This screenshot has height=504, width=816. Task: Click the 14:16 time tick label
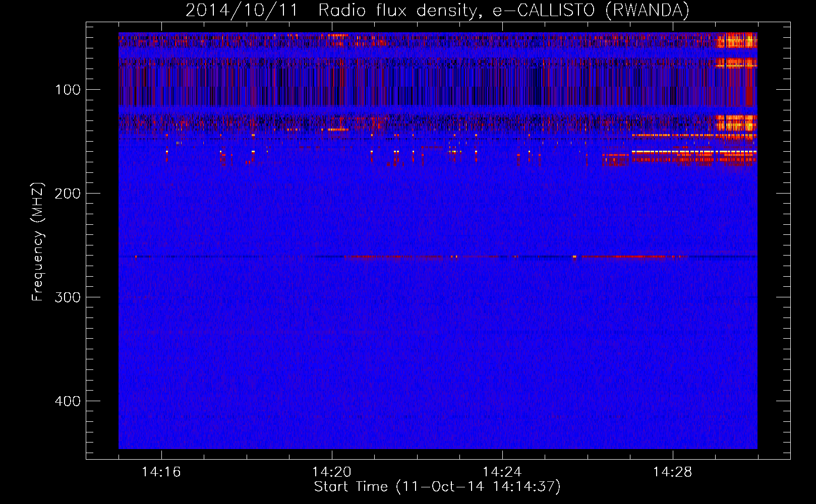click(161, 472)
